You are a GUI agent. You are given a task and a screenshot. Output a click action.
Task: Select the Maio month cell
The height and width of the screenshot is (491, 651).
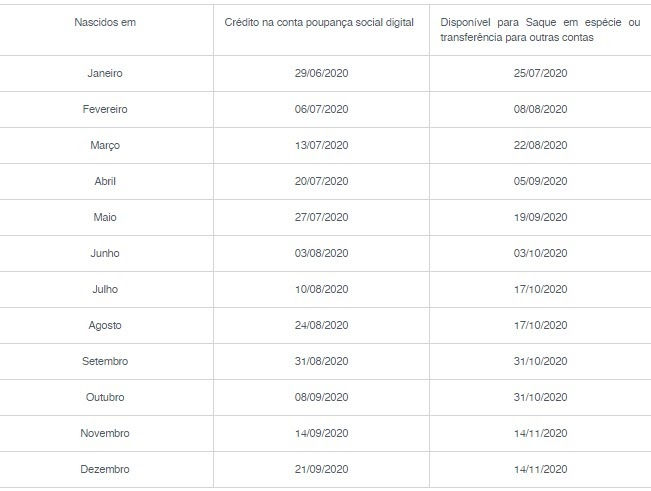[x=105, y=217]
